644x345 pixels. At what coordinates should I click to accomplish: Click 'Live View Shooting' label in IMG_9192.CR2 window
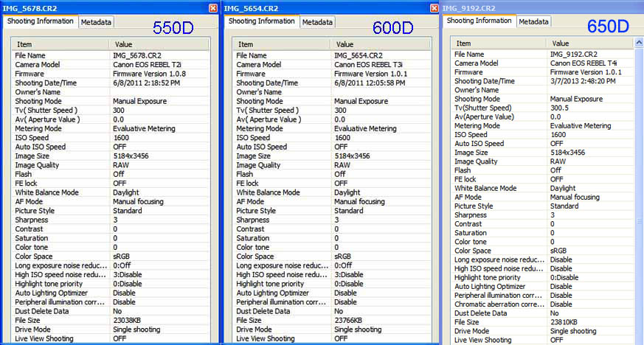pos(483,340)
